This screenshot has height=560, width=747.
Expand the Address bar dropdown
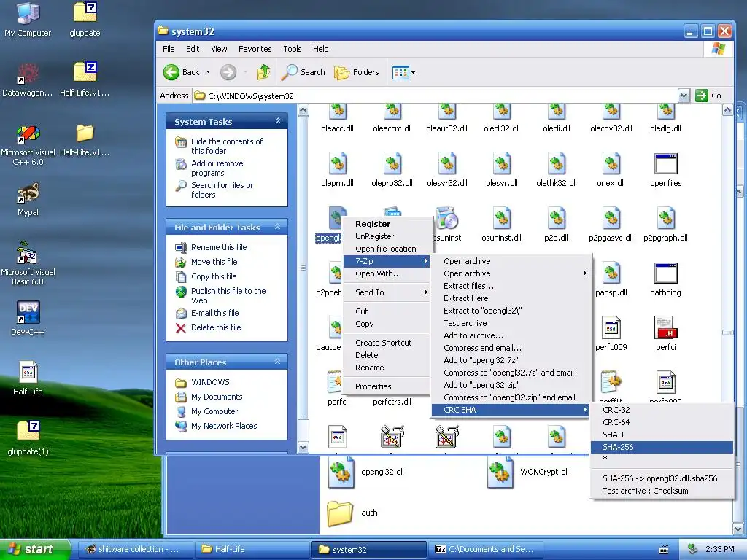pos(684,96)
